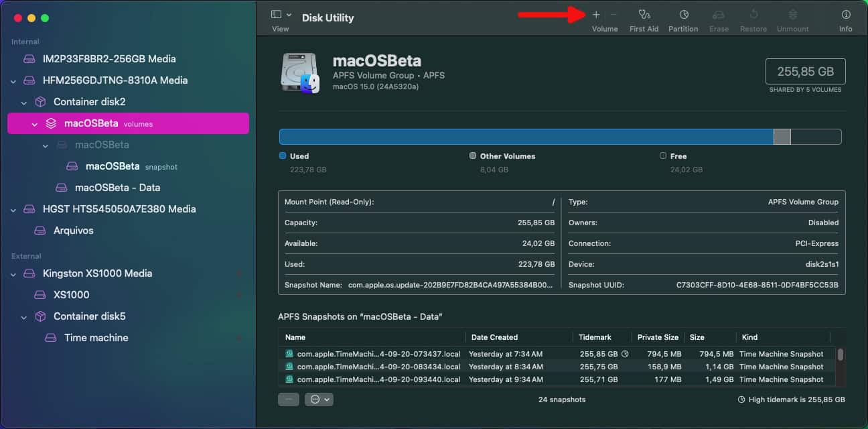Click the '1,49 GB' size cell
The image size is (868, 429).
coord(719,379)
